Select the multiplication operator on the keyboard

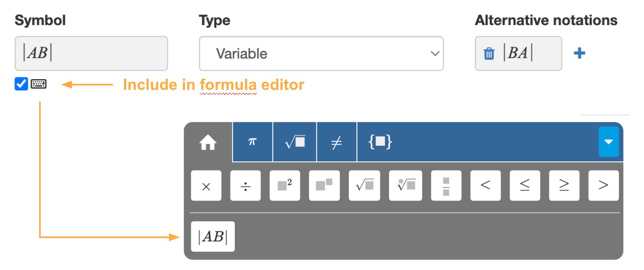[x=206, y=185]
